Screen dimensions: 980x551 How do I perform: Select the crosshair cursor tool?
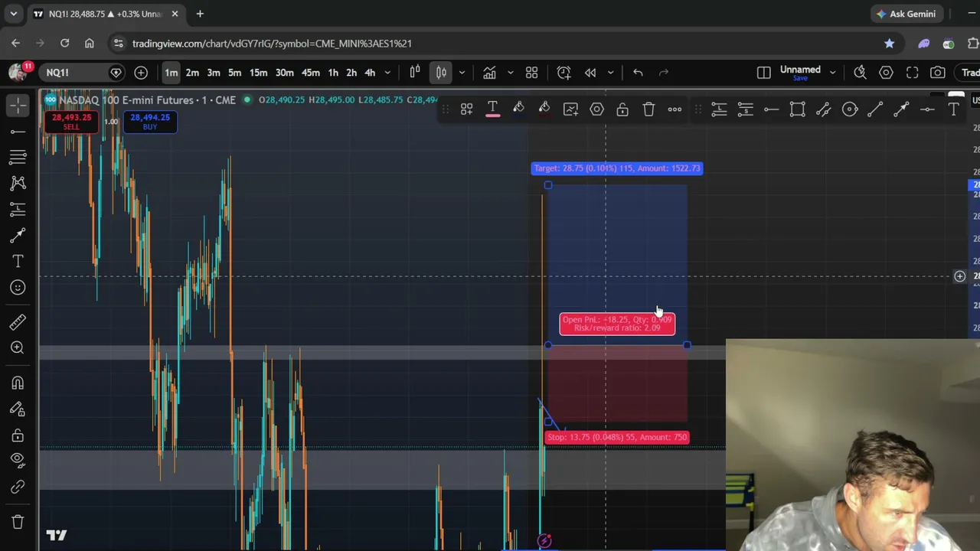[18, 106]
